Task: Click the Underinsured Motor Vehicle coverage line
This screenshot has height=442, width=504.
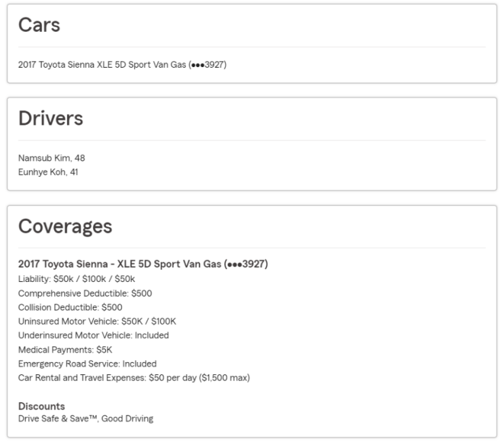Action: 94,335
